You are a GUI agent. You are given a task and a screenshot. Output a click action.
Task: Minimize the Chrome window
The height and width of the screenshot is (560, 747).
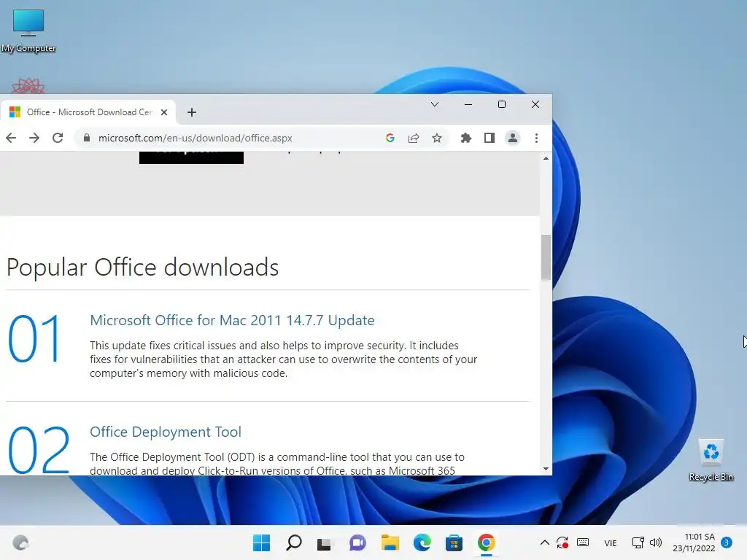pyautogui.click(x=468, y=104)
